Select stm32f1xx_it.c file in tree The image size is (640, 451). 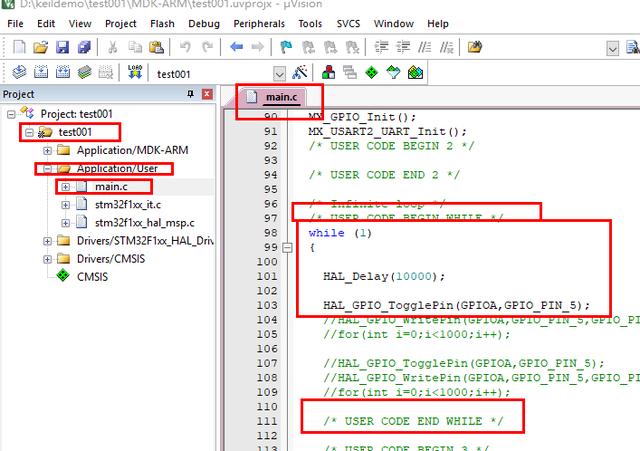tap(128, 204)
